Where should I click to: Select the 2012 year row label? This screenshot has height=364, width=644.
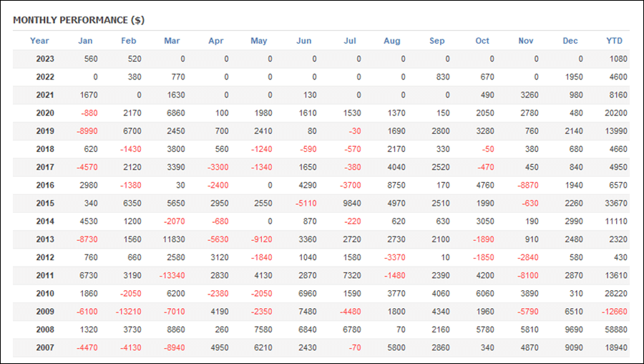(x=45, y=257)
